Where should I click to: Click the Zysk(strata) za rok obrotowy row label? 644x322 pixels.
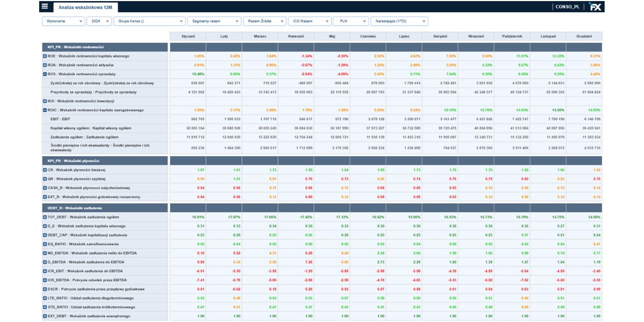(x=102, y=83)
